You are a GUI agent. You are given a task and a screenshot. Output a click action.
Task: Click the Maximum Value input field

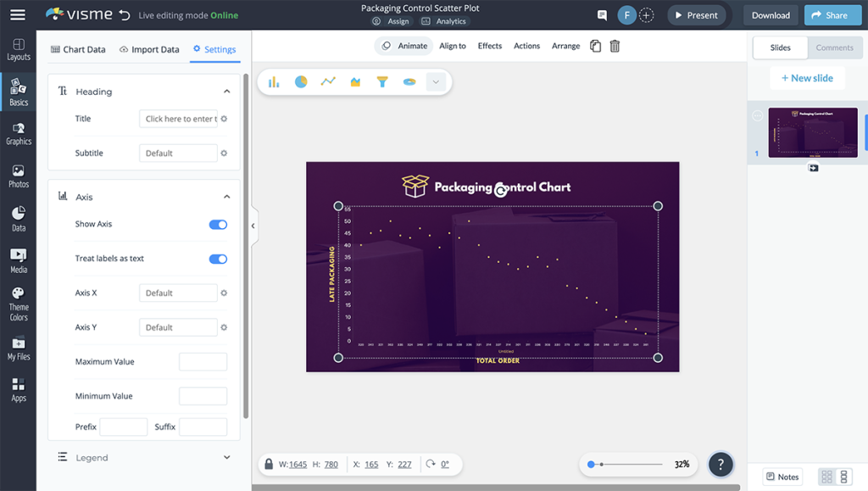203,361
